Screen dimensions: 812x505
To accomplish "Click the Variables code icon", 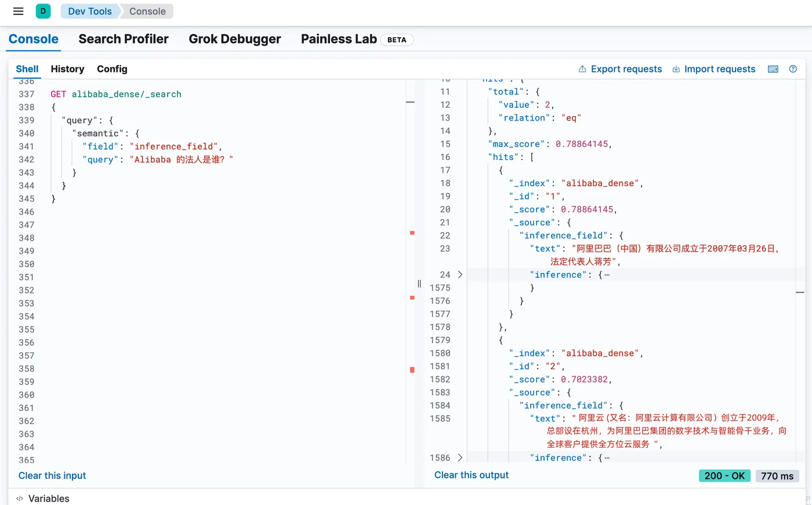I will (x=20, y=499).
